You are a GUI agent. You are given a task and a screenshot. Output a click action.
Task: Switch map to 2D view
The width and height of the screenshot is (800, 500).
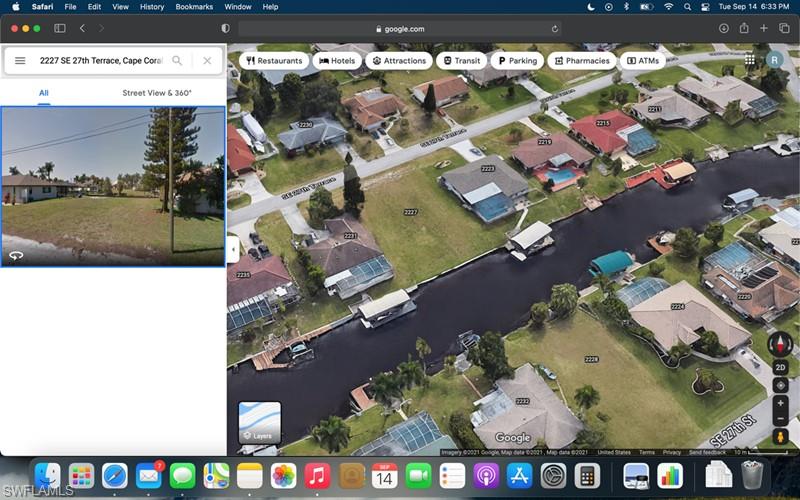(780, 368)
